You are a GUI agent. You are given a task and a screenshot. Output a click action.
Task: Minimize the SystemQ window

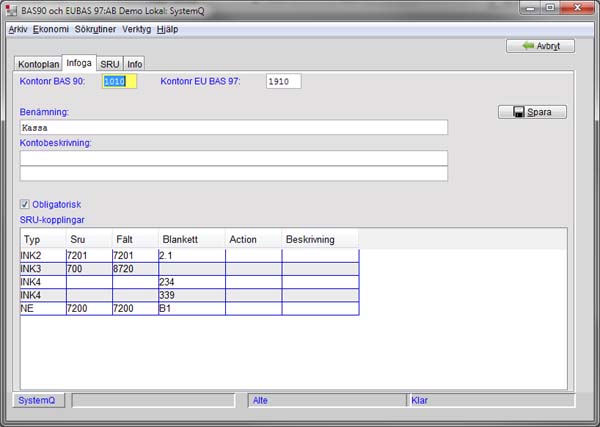click(x=530, y=8)
